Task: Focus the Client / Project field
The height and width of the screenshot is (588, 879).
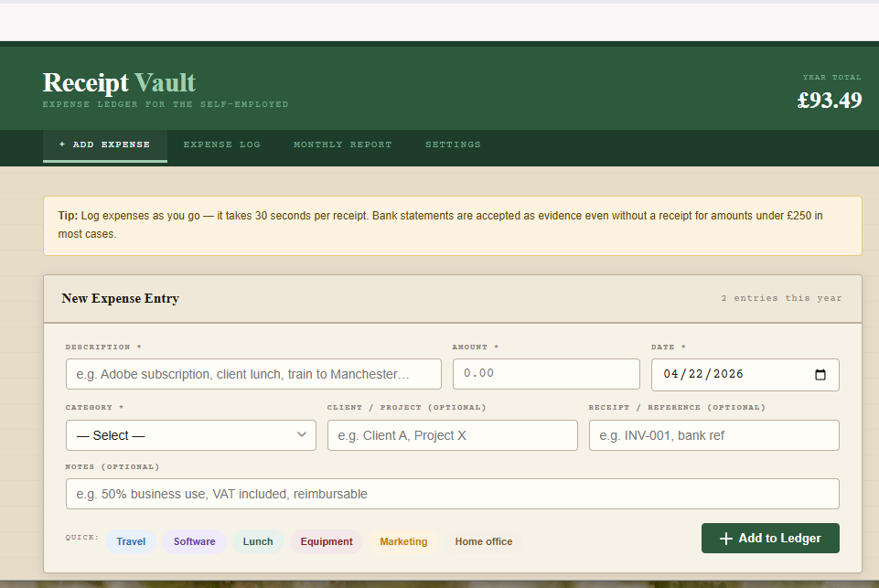Action: [x=452, y=435]
